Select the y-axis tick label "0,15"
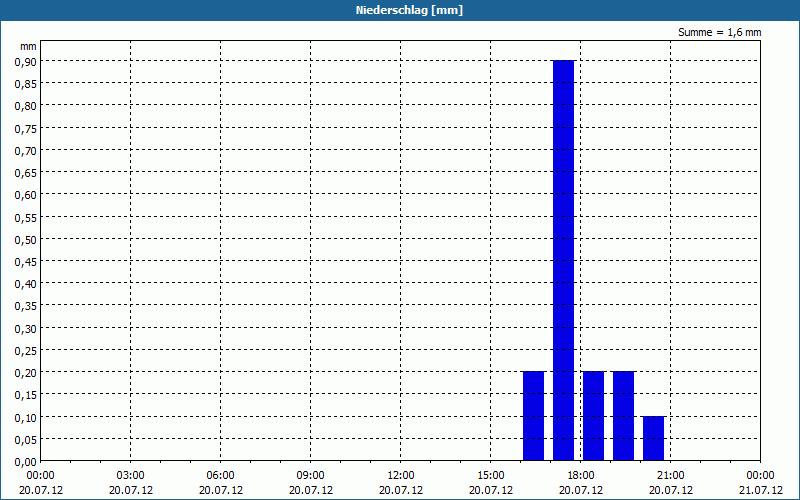 tap(26, 395)
